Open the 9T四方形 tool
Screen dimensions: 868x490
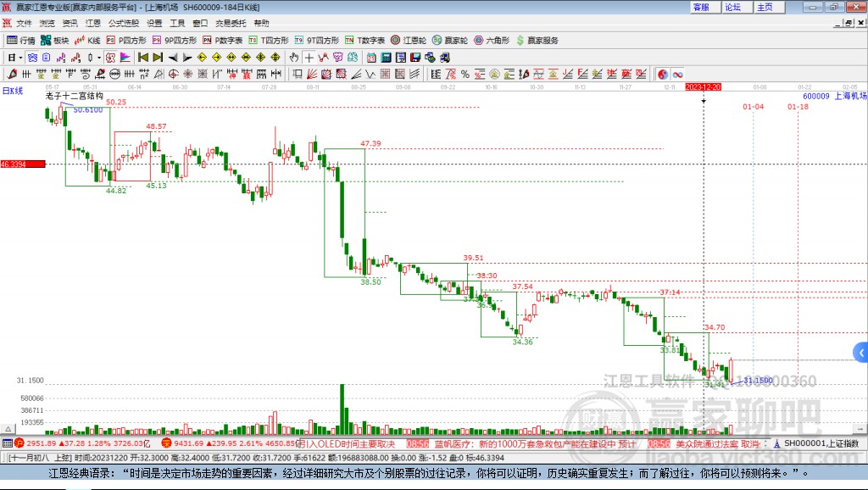click(x=317, y=41)
